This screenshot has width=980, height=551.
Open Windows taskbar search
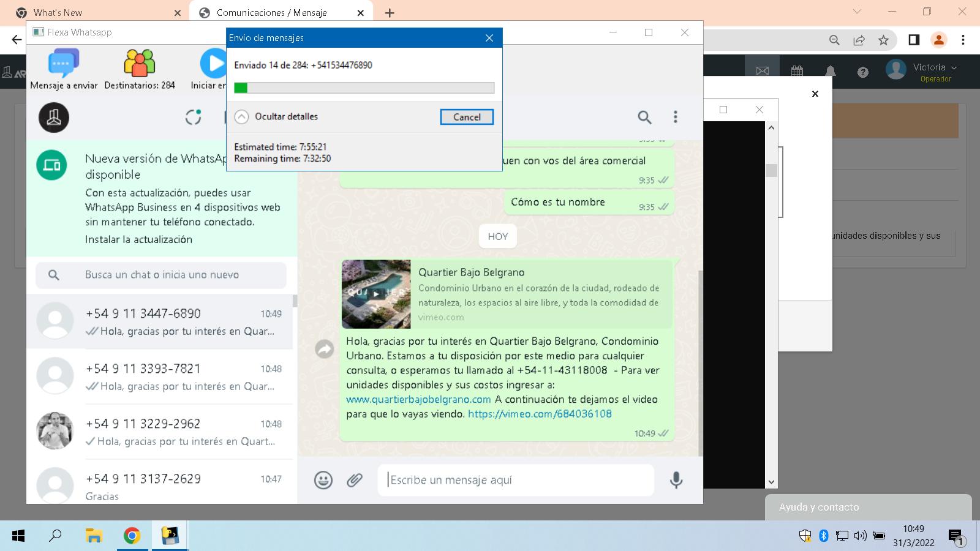pyautogui.click(x=55, y=536)
